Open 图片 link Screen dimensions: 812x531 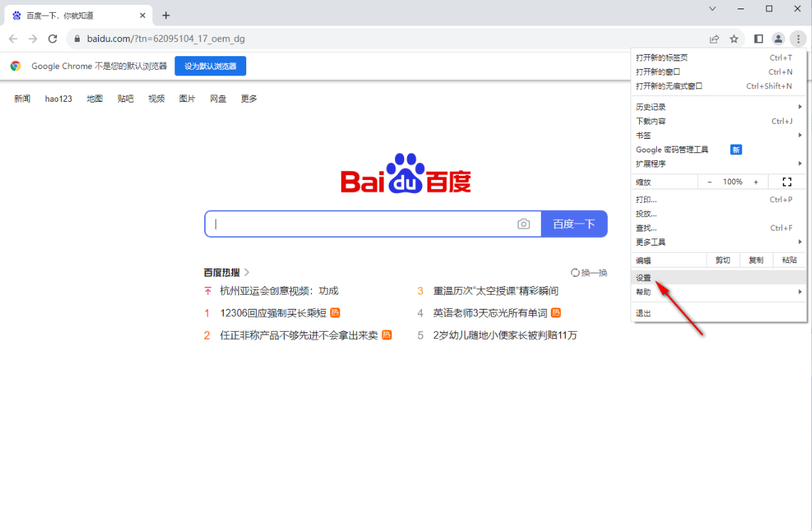coord(187,98)
